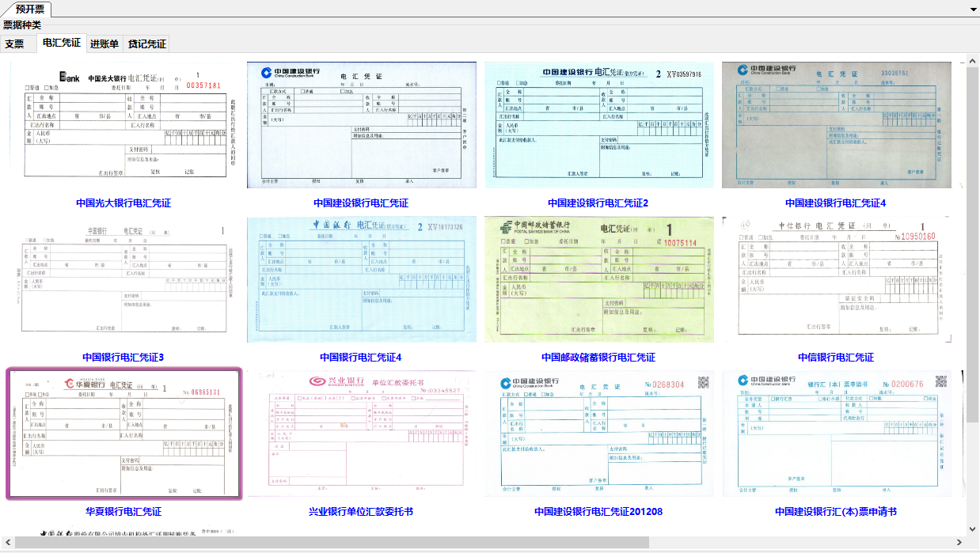
Task: Select the 中国银行电汇凭证4 thumbnail image
Action: (361, 279)
